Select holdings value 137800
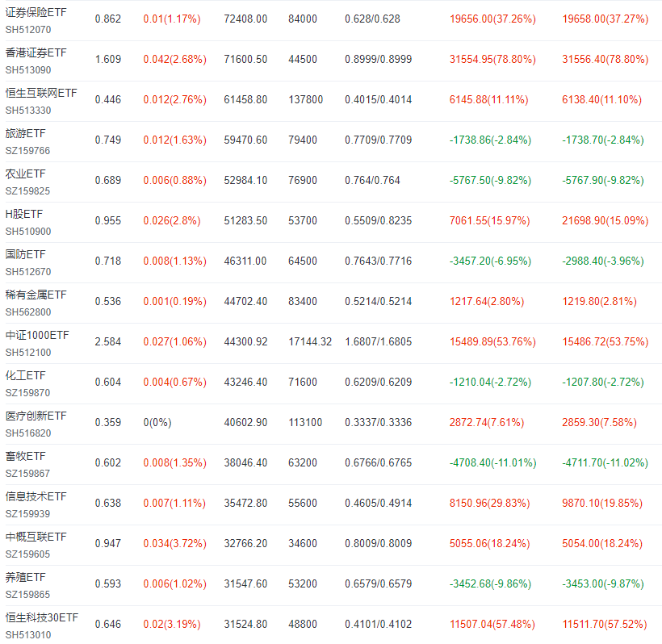Screen dimensions: 662x644 [306, 99]
